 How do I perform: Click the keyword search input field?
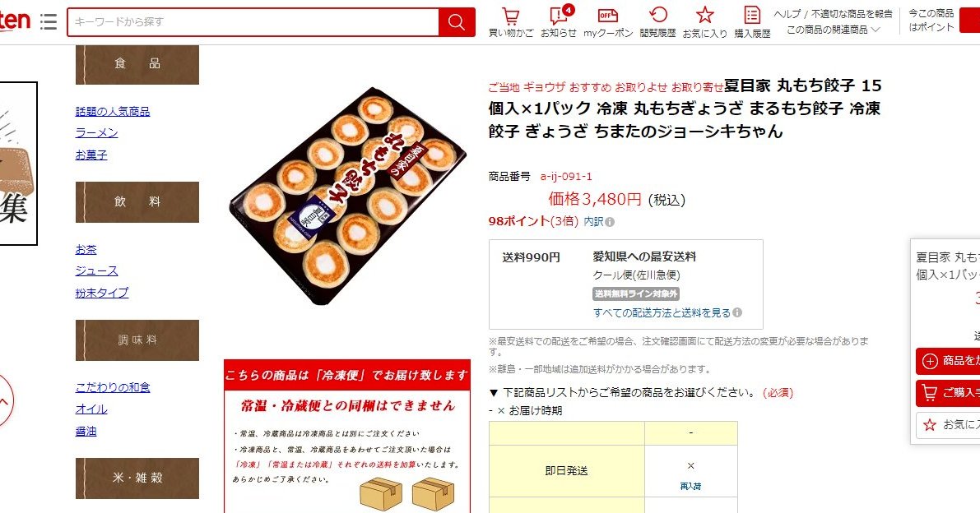pos(253,22)
